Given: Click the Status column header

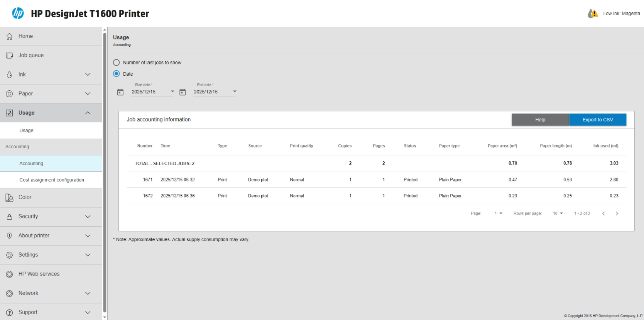Looking at the screenshot, I should (410, 146).
